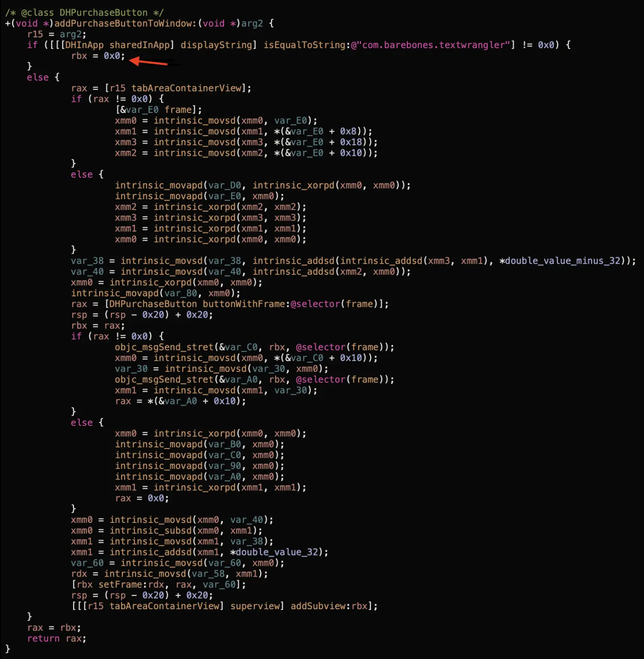Click 'intrinsic_movapd(var_E0, xmm0);' line
This screenshot has width=644, height=659.
pyautogui.click(x=200, y=196)
